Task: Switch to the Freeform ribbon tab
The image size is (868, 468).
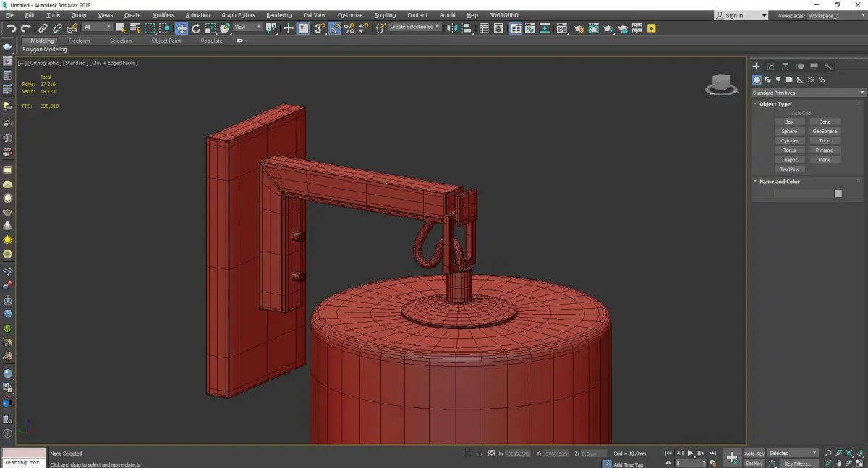Action: (x=79, y=41)
